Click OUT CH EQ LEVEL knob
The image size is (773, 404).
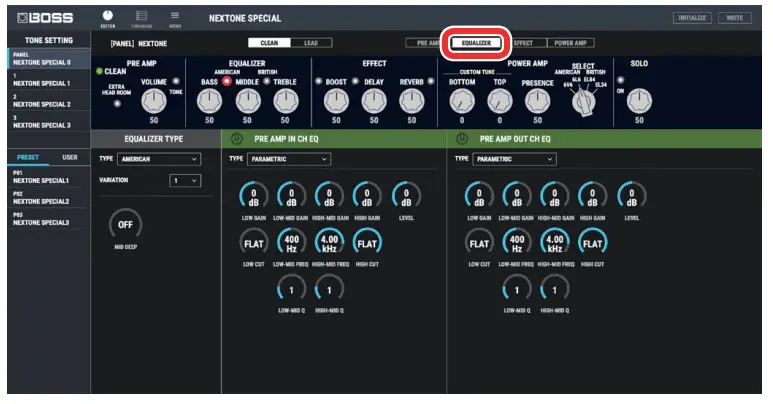[x=632, y=197]
